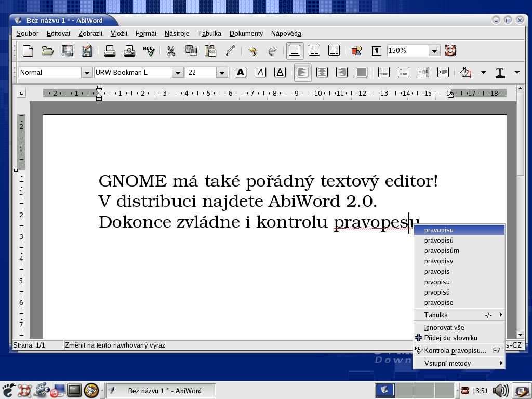Align text left
Image resolution: width=532 pixels, height=399 pixels.
pyautogui.click(x=302, y=72)
